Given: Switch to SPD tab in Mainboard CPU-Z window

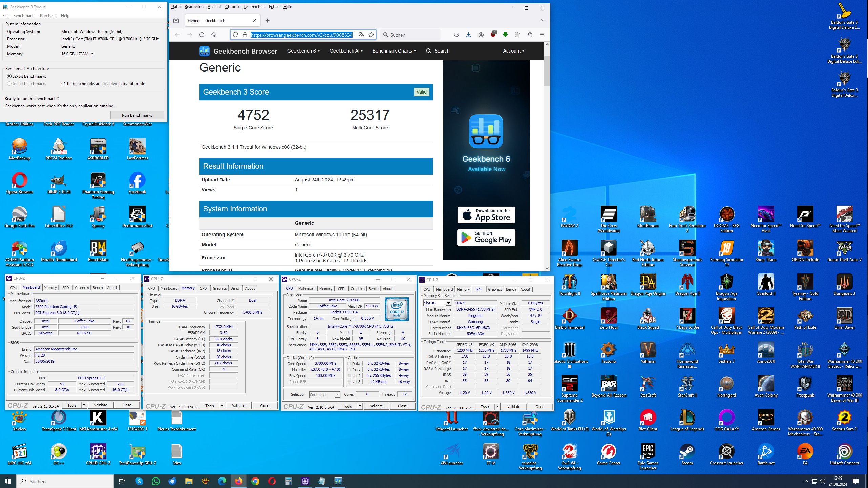Looking at the screenshot, I should 65,288.
